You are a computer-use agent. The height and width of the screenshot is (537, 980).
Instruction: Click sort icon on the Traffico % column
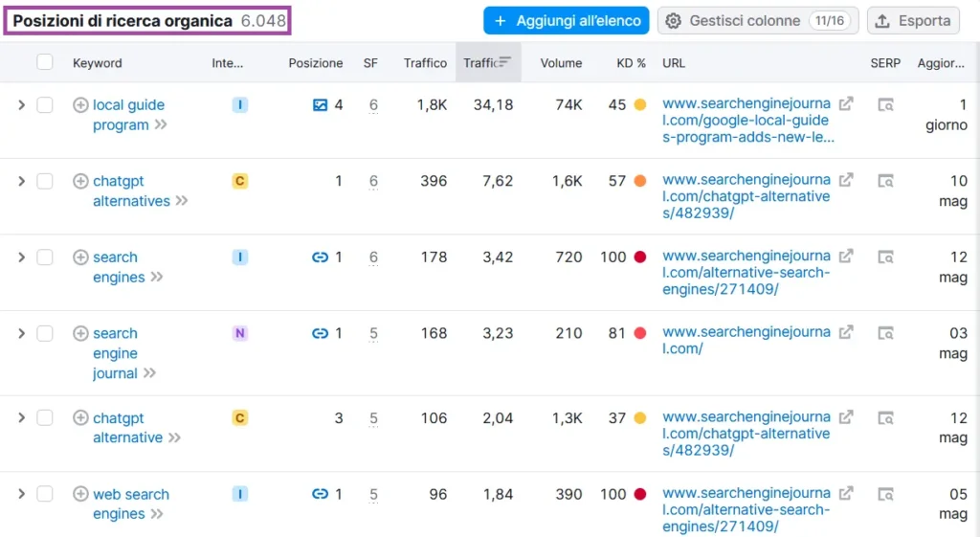point(504,63)
